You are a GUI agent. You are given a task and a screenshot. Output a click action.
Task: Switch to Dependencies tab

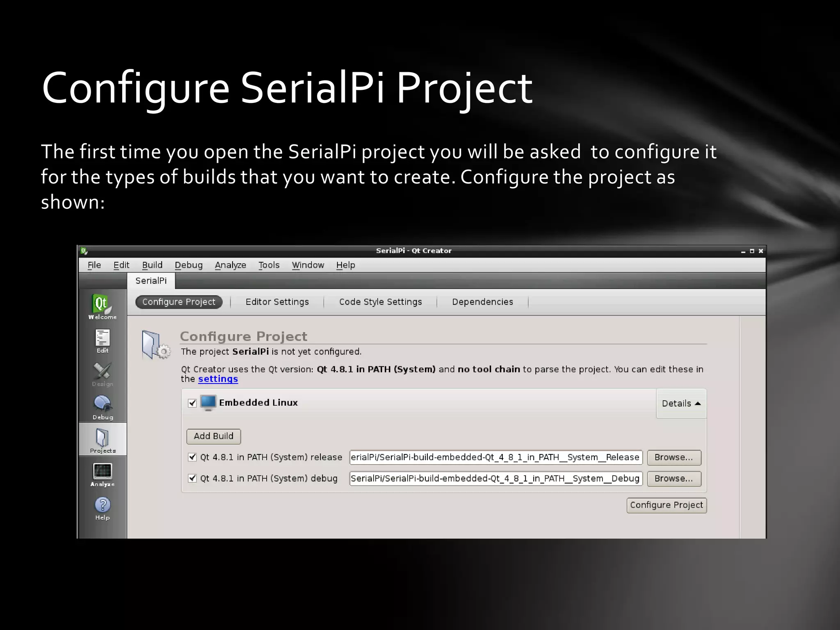(x=483, y=302)
